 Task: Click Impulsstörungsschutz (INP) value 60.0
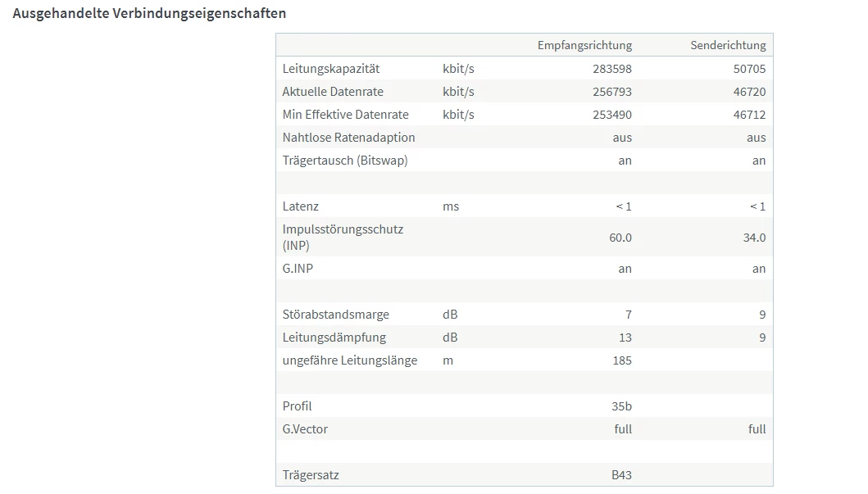pos(620,238)
